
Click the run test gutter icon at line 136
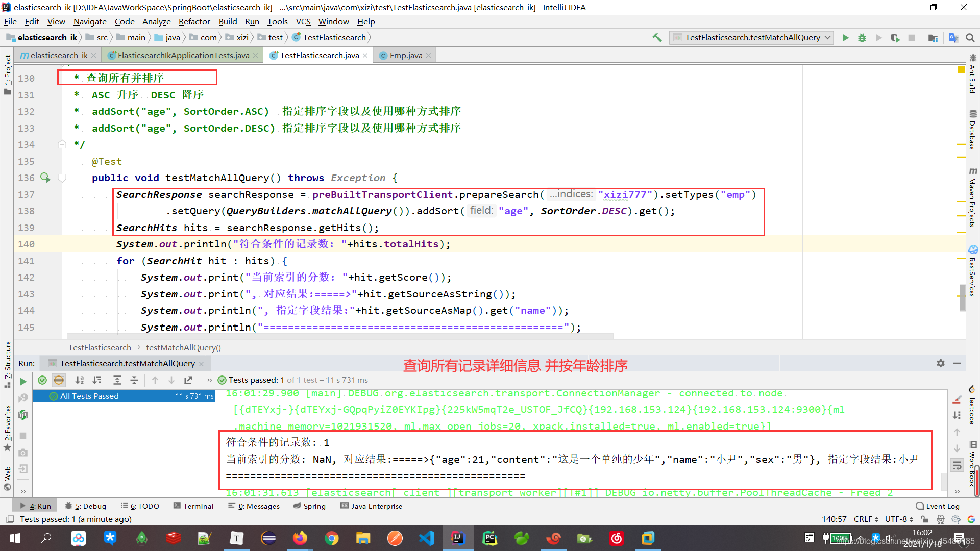coord(45,178)
